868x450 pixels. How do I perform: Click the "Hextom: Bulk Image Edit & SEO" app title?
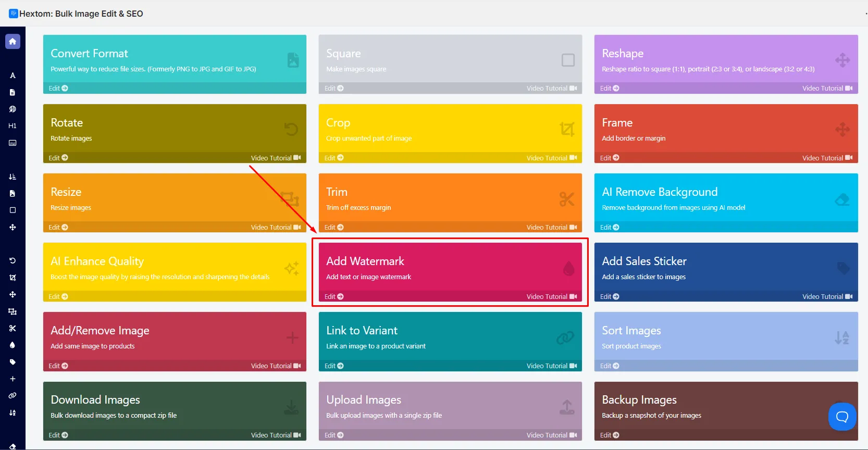pyautogui.click(x=81, y=14)
